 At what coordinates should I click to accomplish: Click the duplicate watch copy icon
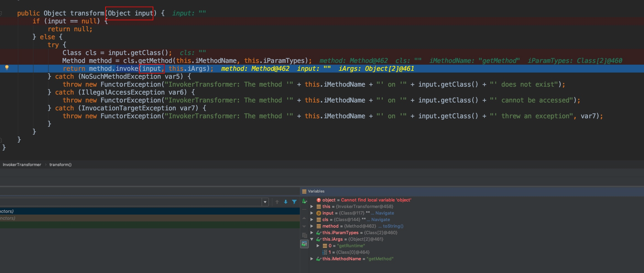click(x=304, y=235)
